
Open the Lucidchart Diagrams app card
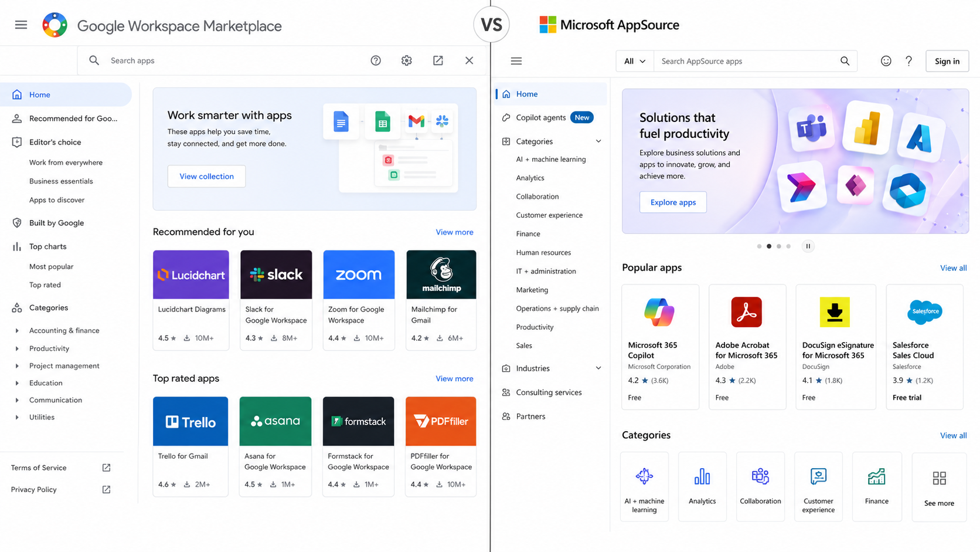coord(191,300)
